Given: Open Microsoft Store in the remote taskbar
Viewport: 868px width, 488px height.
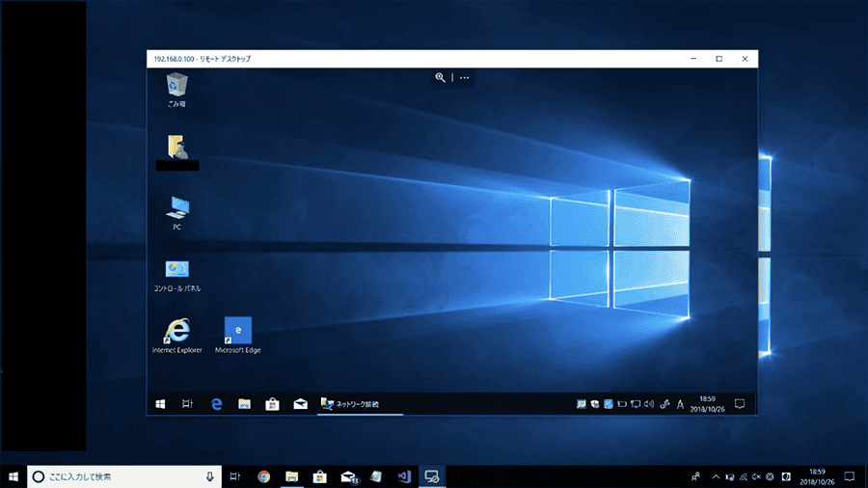Looking at the screenshot, I should pyautogui.click(x=272, y=404).
